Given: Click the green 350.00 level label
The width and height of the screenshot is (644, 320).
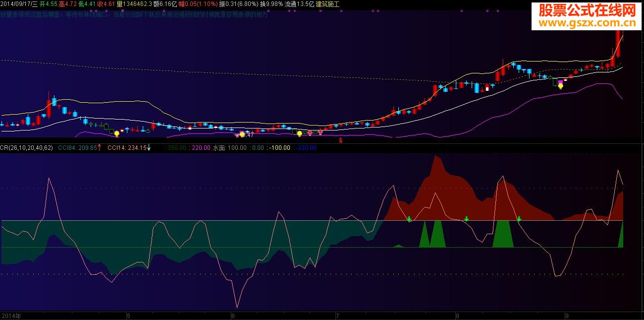Looking at the screenshot, I should pos(176,147).
